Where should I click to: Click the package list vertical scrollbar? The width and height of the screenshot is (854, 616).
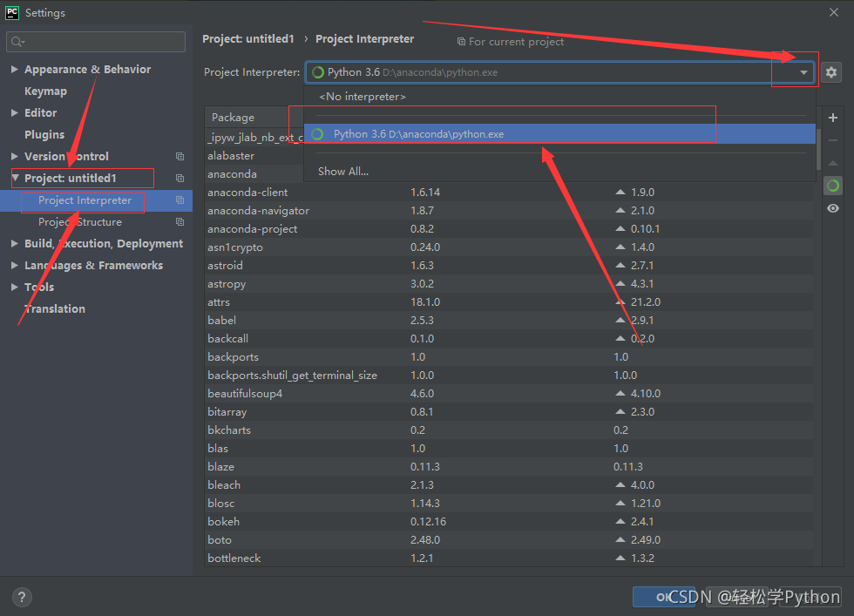[x=818, y=151]
